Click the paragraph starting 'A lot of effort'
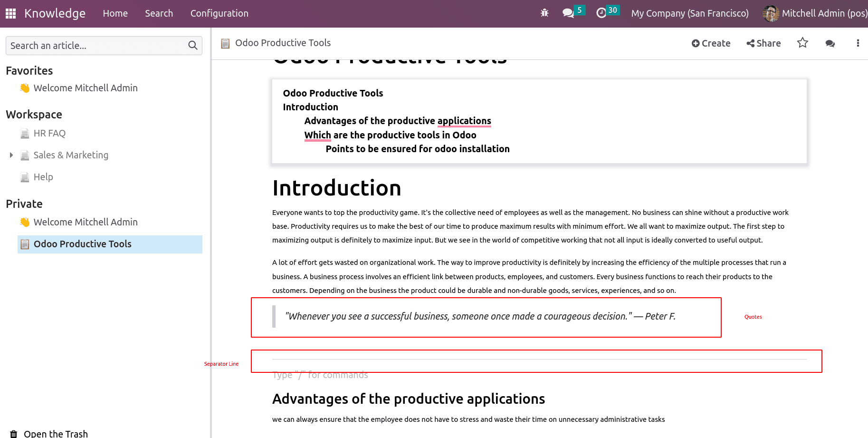The width and height of the screenshot is (868, 438). click(529, 276)
